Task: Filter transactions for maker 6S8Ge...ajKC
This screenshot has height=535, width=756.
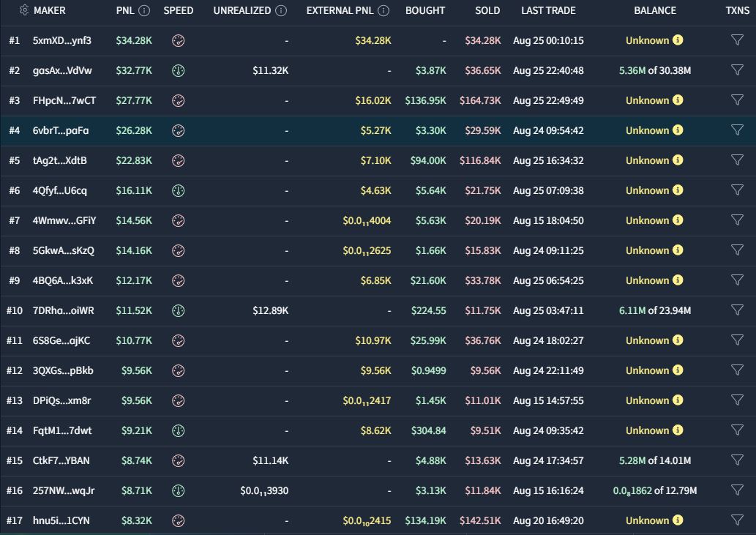Action: pos(737,340)
